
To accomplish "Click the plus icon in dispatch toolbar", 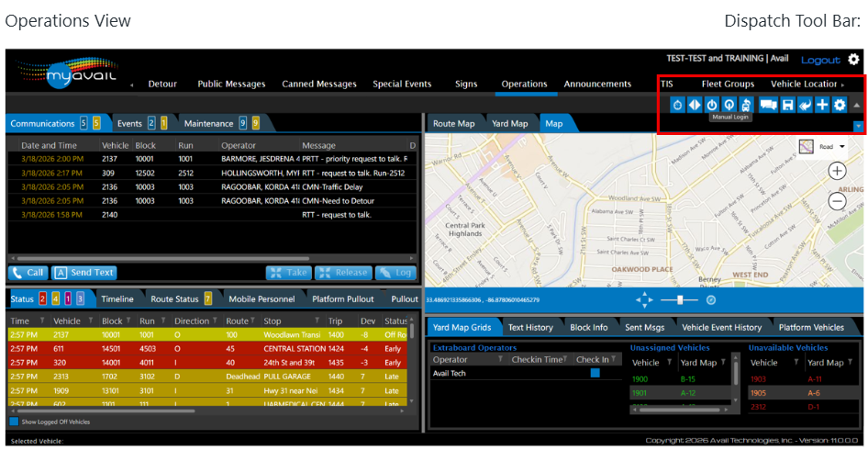I will tap(822, 105).
